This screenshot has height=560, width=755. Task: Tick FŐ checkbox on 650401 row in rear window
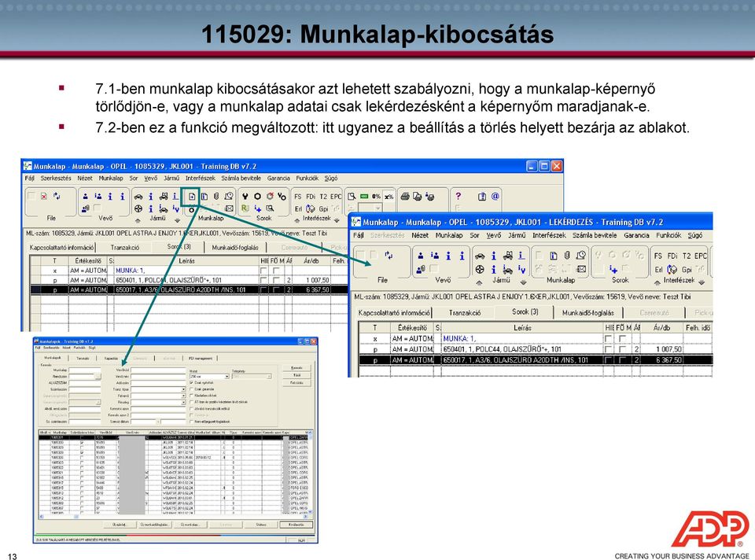[276, 280]
